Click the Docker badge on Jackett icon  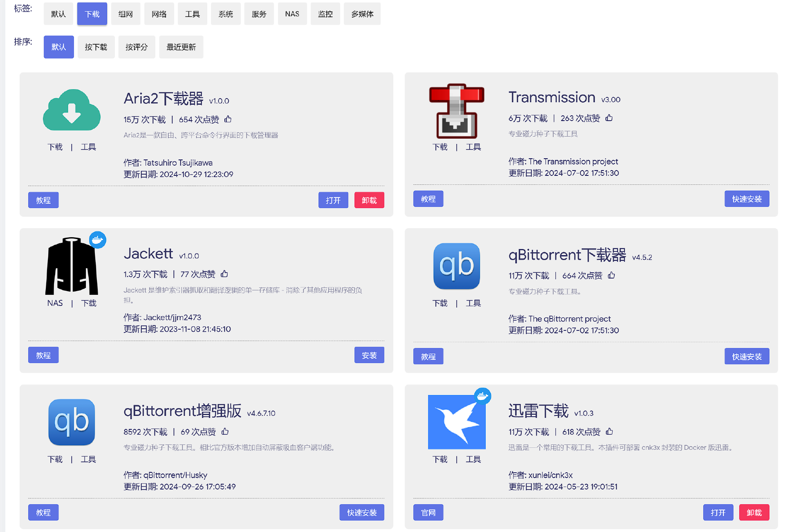point(98,240)
